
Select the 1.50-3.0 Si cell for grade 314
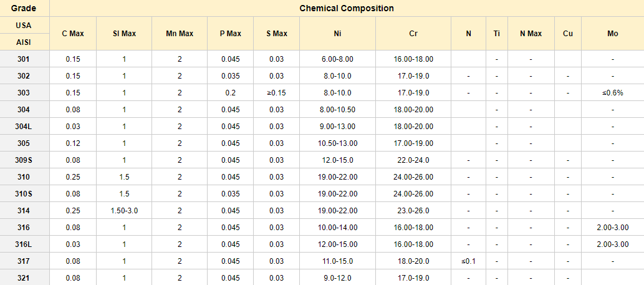pyautogui.click(x=124, y=211)
